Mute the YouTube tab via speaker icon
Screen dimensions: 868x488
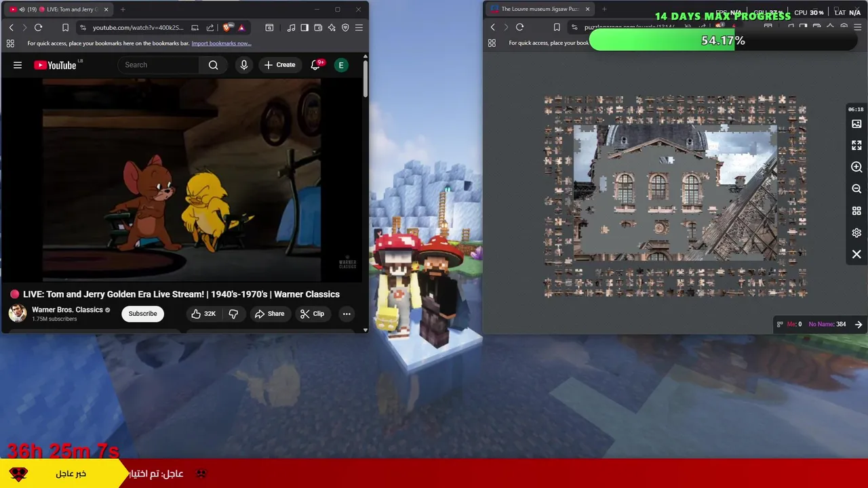pos(22,9)
